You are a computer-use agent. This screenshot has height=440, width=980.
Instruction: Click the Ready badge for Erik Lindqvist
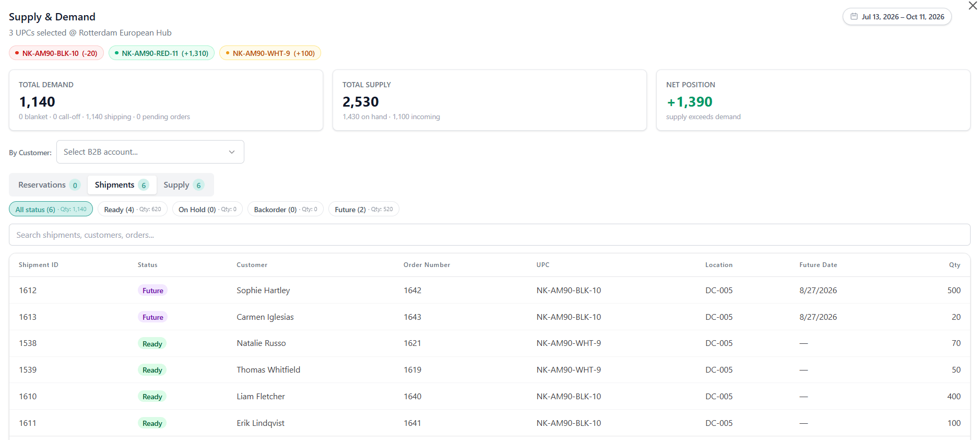[152, 423]
